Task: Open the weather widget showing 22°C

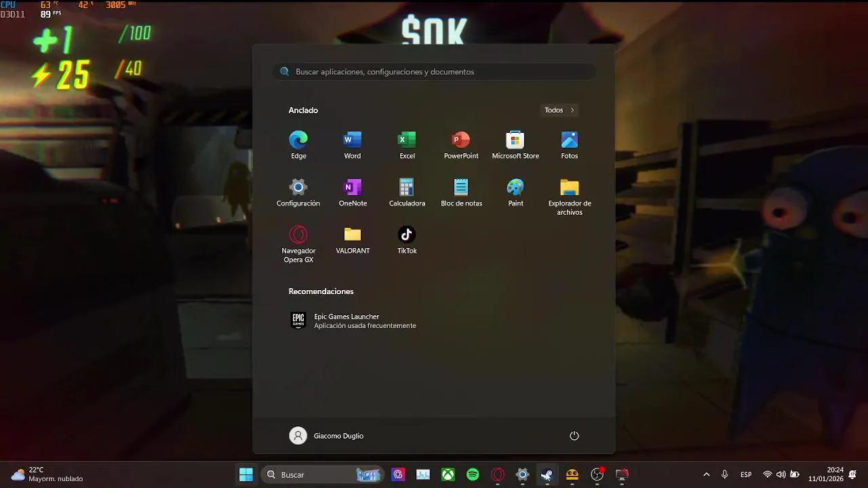Action: [47, 474]
